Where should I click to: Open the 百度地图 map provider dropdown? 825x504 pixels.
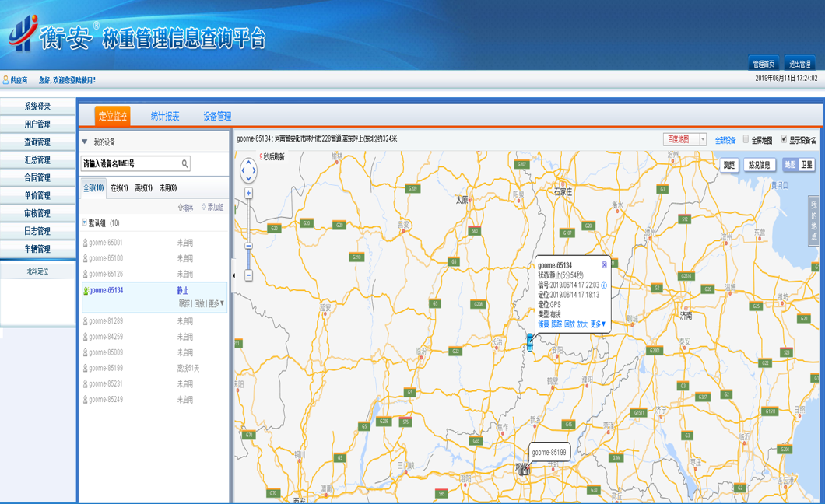click(702, 140)
